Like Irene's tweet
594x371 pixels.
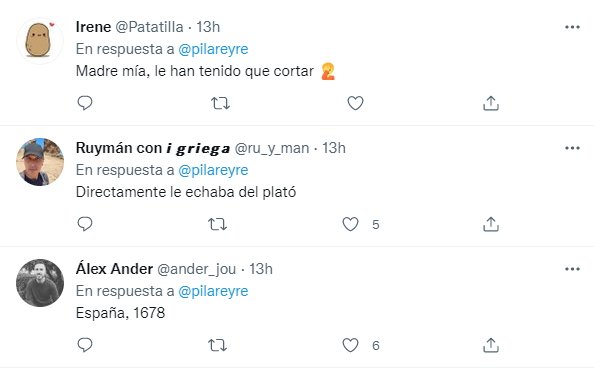pos(355,103)
